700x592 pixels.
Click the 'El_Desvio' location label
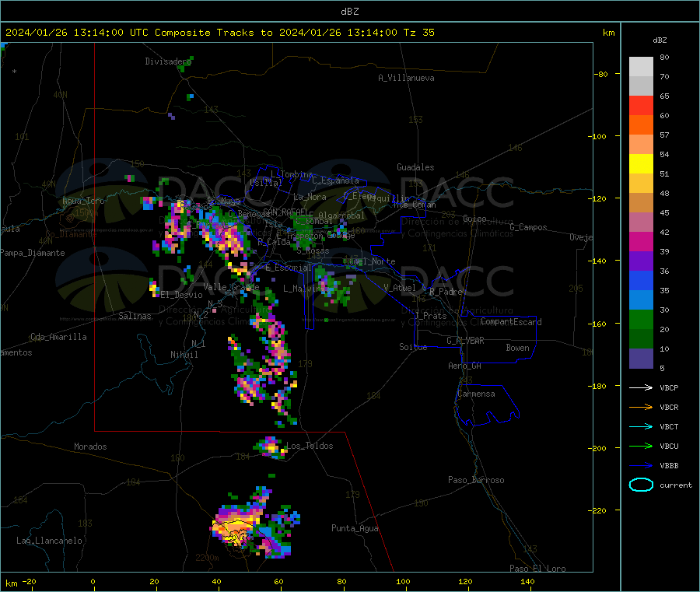pos(181,295)
